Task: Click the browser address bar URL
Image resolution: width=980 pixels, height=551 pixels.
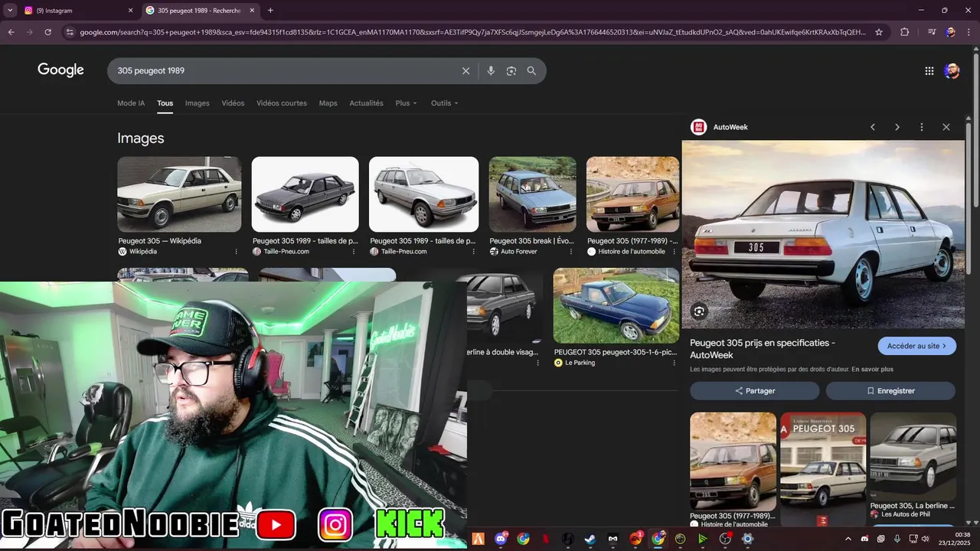Action: click(472, 32)
